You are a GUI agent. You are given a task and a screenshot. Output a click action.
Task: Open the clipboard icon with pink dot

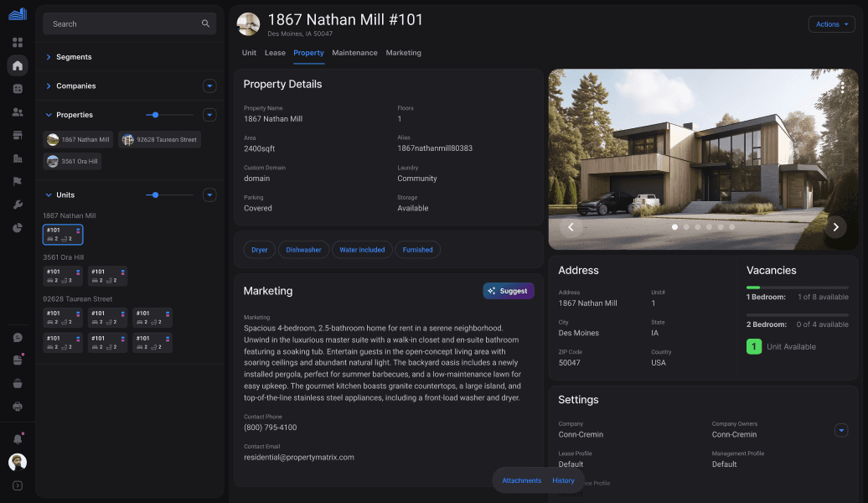pos(18,360)
